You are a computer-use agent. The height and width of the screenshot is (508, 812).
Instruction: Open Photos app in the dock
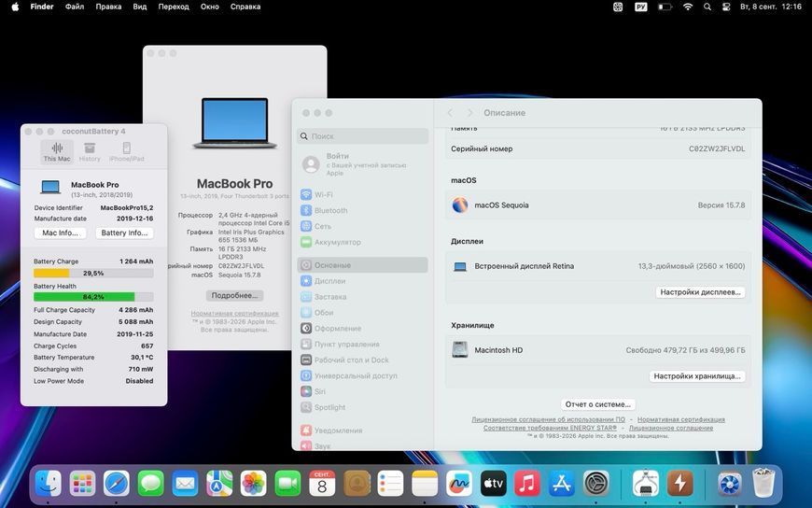point(253,484)
